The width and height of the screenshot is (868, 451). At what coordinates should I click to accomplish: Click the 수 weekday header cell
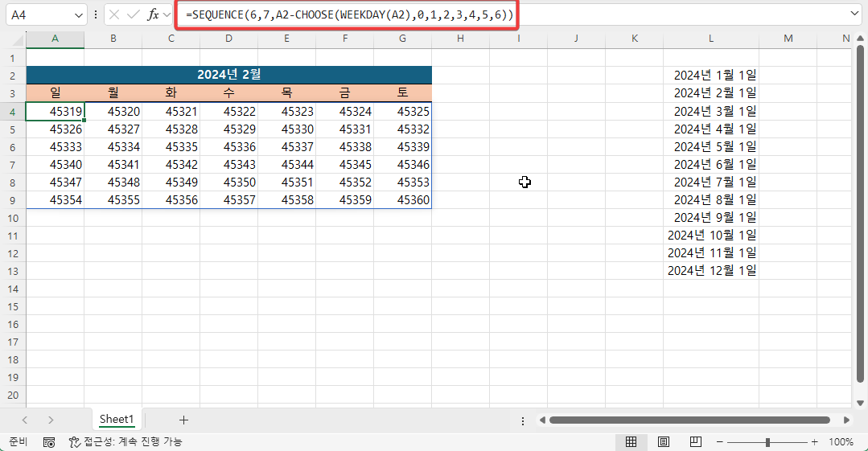[228, 93]
